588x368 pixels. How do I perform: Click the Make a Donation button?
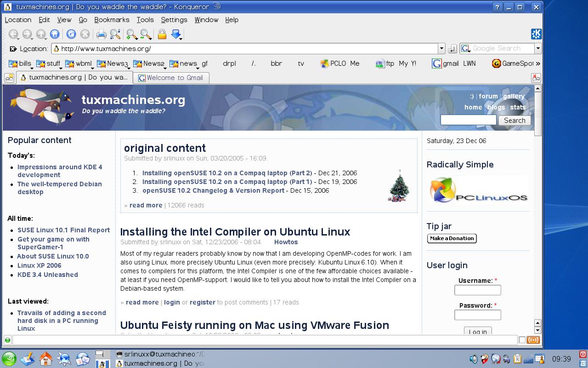click(452, 238)
